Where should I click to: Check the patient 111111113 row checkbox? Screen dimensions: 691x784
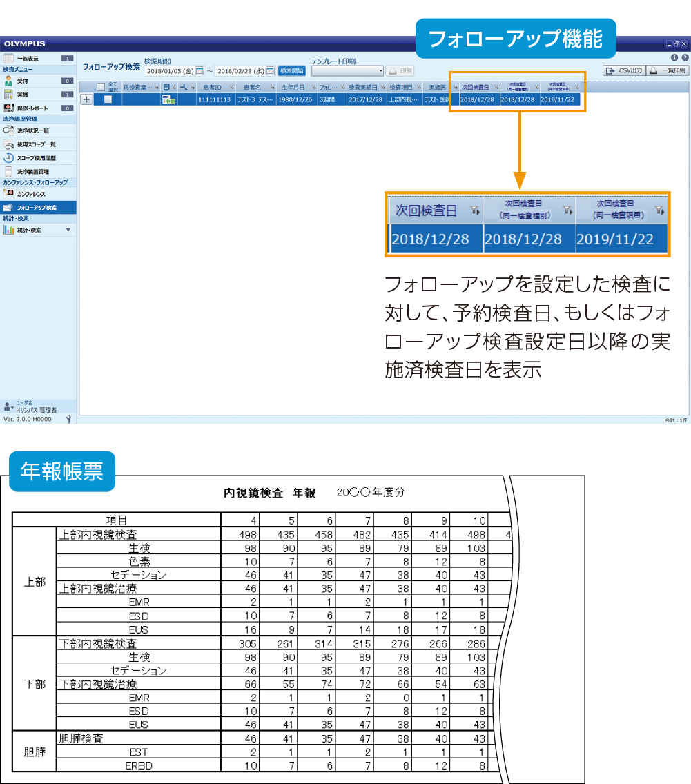pyautogui.click(x=108, y=99)
